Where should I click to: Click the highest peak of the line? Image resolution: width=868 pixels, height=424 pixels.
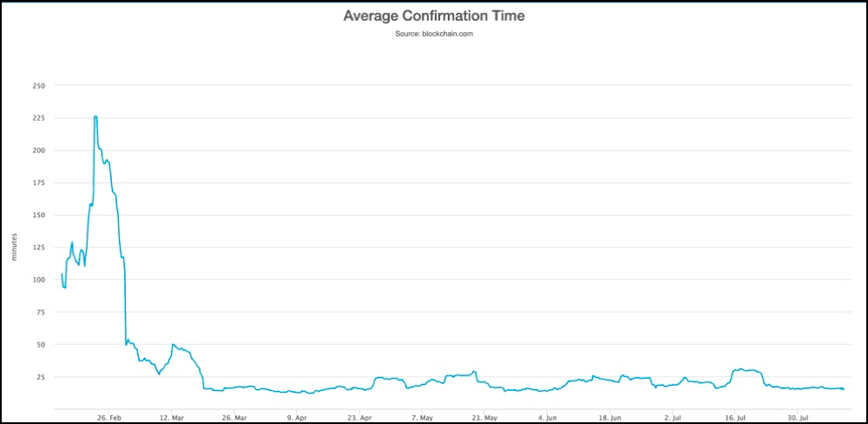[95, 116]
